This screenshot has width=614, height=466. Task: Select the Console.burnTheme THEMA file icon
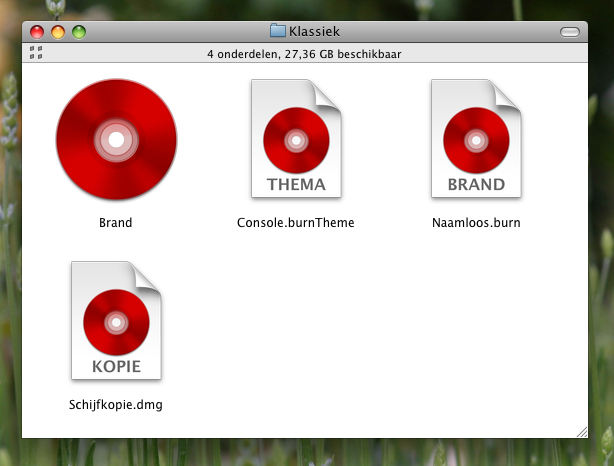pos(296,139)
